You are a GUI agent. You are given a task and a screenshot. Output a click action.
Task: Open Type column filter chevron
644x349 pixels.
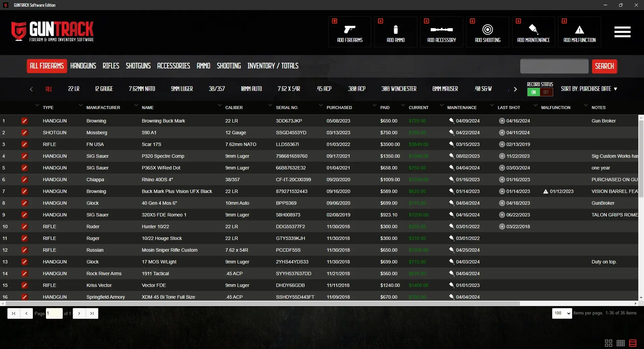(37, 105)
